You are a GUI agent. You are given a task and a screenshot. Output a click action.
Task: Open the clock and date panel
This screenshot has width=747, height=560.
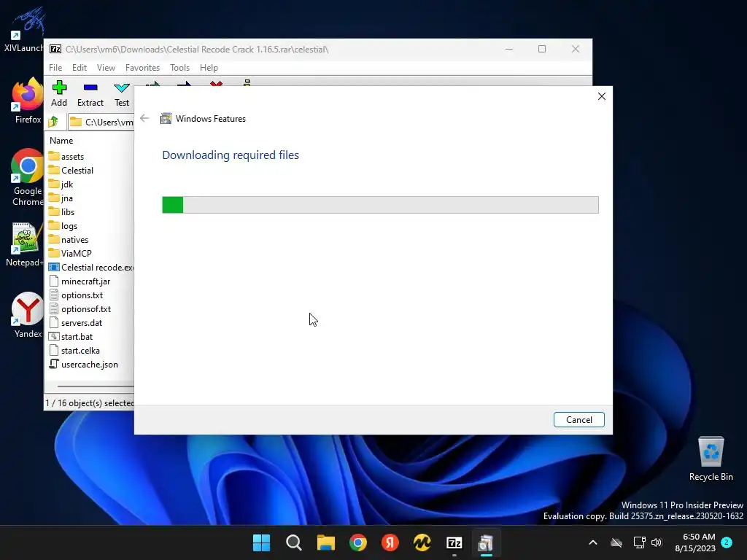pos(695,542)
